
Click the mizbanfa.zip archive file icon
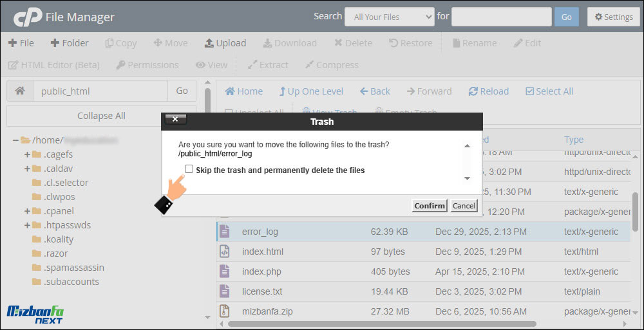[224, 311]
